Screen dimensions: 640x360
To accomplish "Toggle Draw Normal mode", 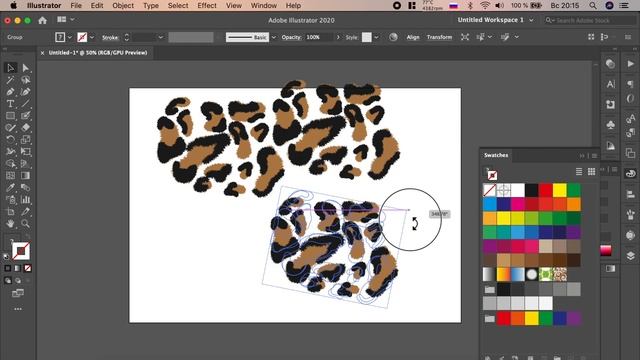I will (x=8, y=280).
